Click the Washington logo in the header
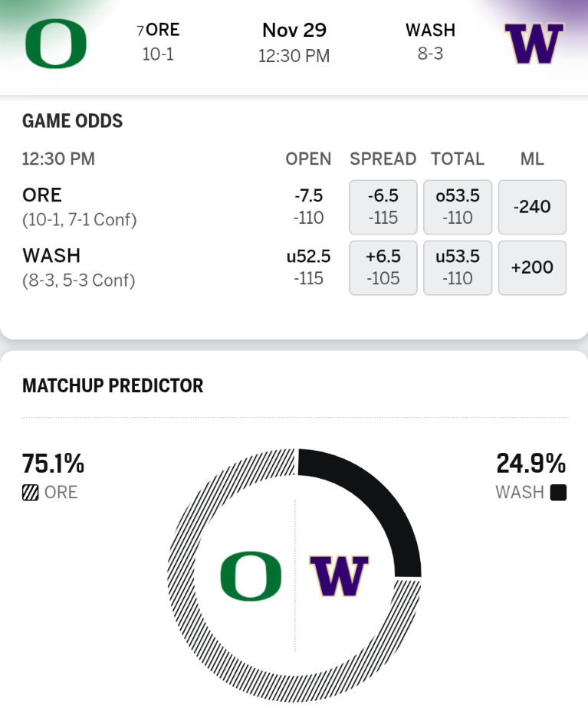The width and height of the screenshot is (588, 718). (x=534, y=43)
